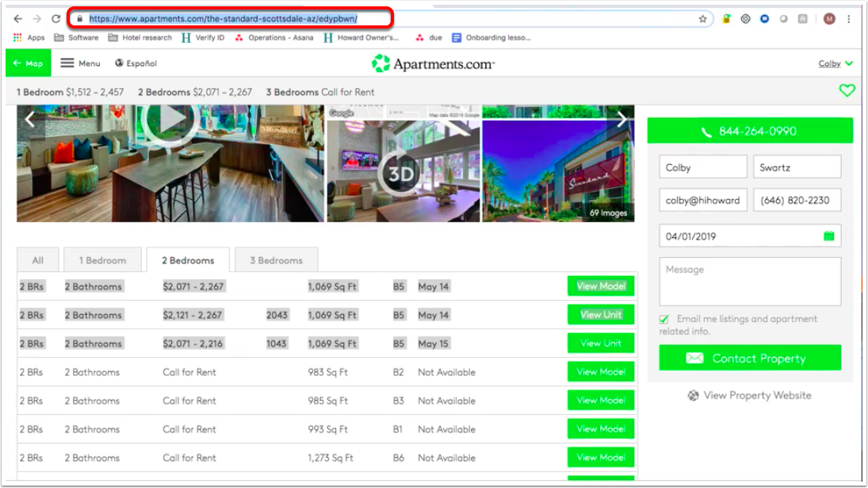Open Operations - Asana bookmark

[x=274, y=37]
